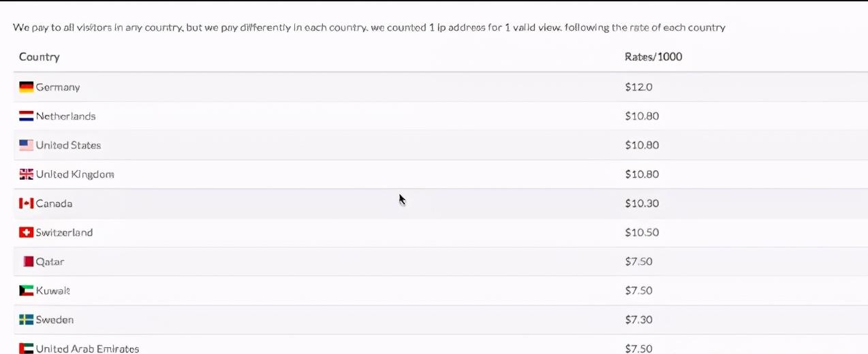
Task: Click the United Kingdom flag icon
Action: point(27,174)
